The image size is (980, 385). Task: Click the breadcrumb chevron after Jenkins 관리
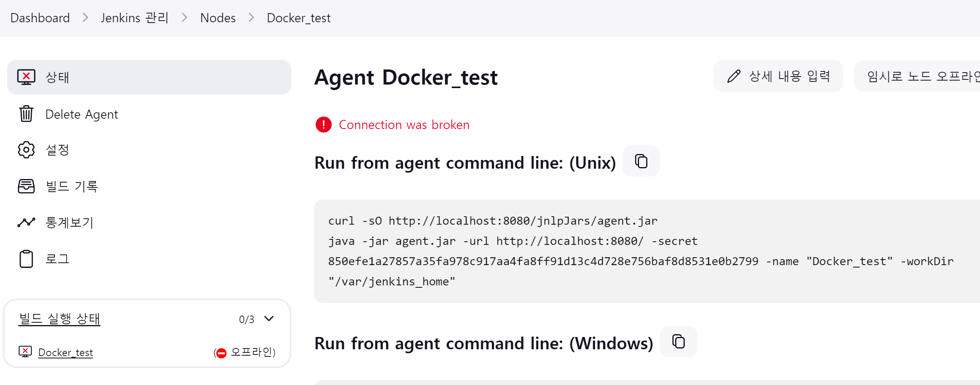184,17
